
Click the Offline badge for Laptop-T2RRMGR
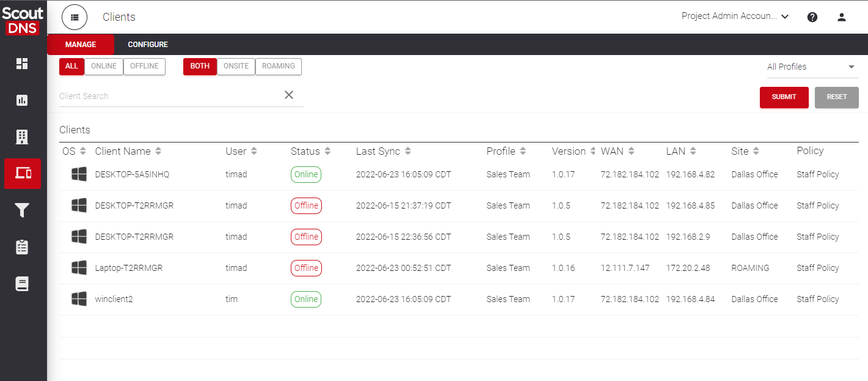pos(306,268)
